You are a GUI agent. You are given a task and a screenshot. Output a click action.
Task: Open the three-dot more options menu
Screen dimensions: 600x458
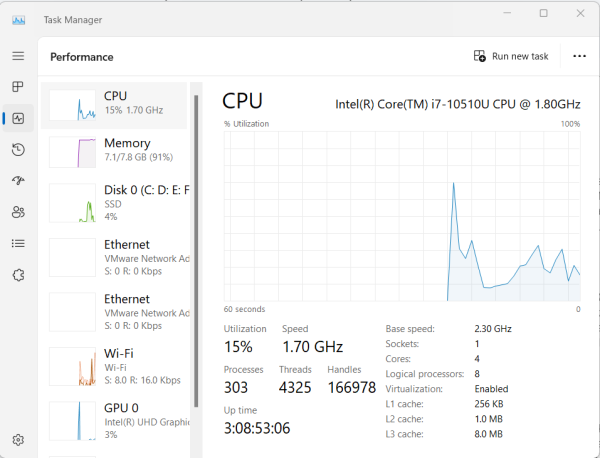pyautogui.click(x=579, y=57)
